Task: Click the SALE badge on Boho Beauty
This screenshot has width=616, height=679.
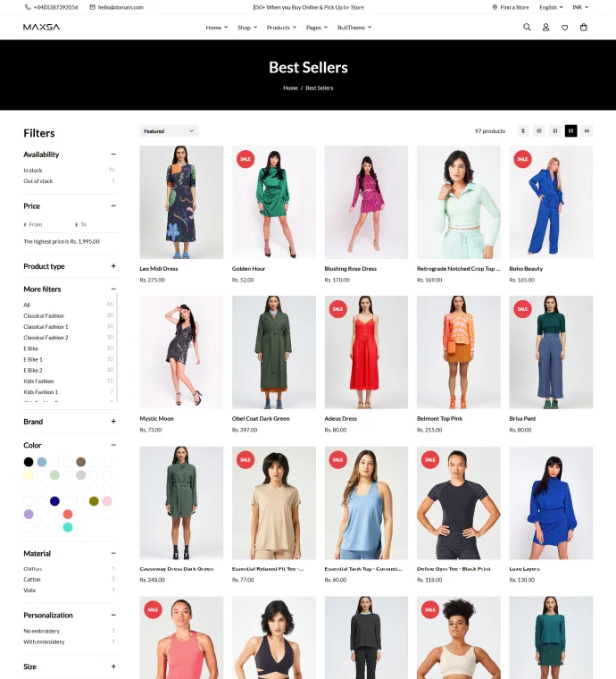Action: tap(522, 159)
